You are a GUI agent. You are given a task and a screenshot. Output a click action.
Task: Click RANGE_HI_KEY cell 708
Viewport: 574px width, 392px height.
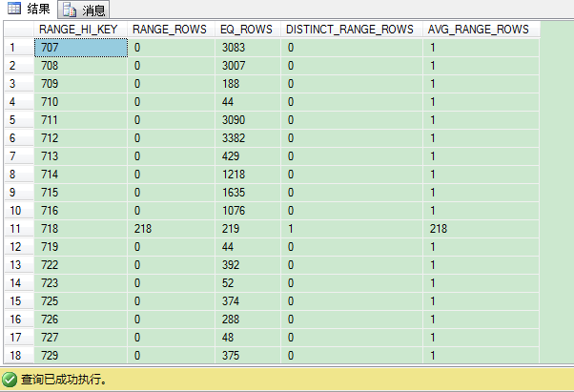(80, 66)
